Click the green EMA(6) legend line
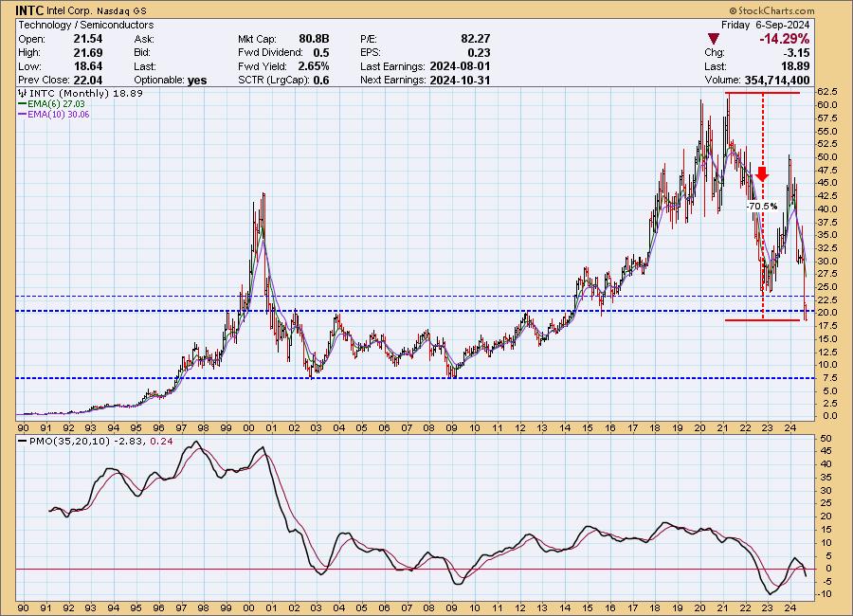Screen dimensions: 853x616 coord(22,106)
